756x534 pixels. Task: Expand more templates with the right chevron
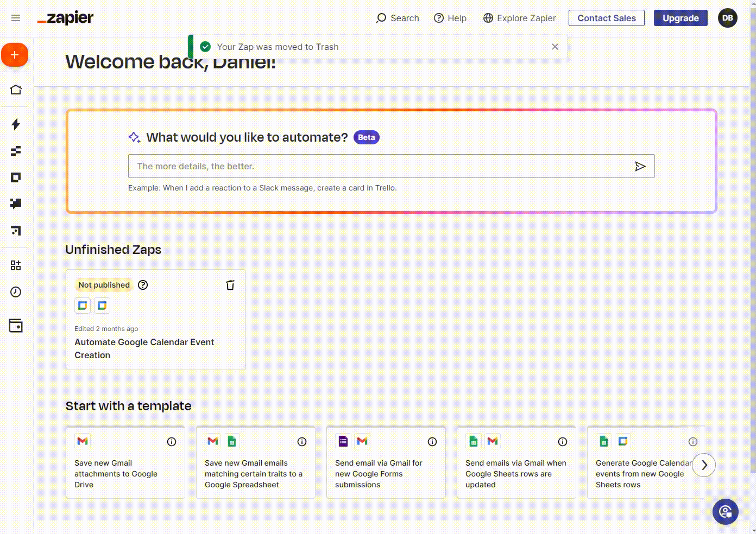(704, 465)
